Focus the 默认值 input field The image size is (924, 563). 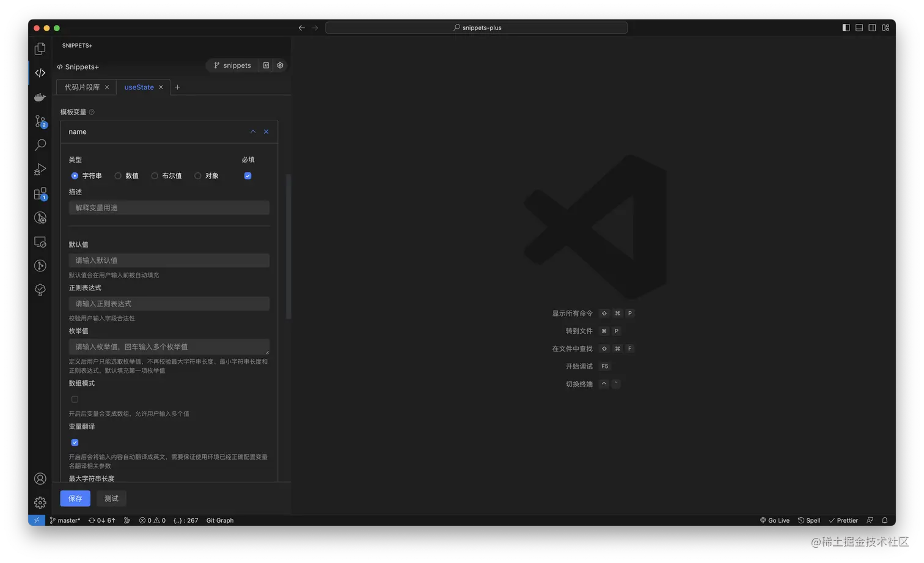point(169,260)
